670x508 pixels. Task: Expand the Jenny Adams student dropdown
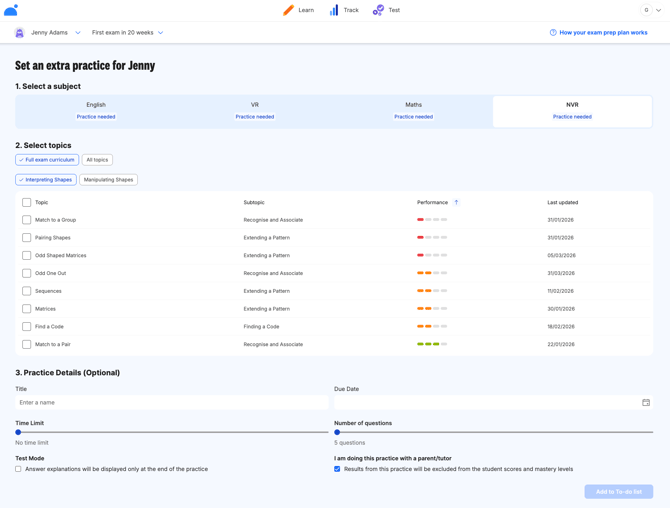pos(78,33)
